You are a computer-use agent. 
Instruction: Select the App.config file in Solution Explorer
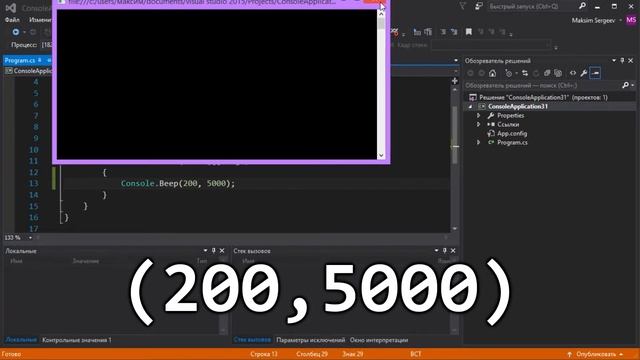click(512, 133)
